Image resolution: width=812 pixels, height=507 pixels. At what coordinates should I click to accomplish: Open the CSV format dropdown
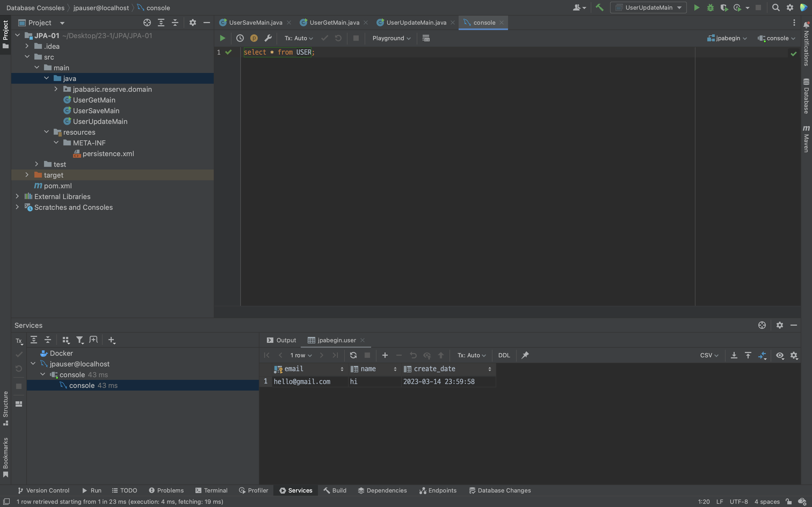click(x=709, y=355)
